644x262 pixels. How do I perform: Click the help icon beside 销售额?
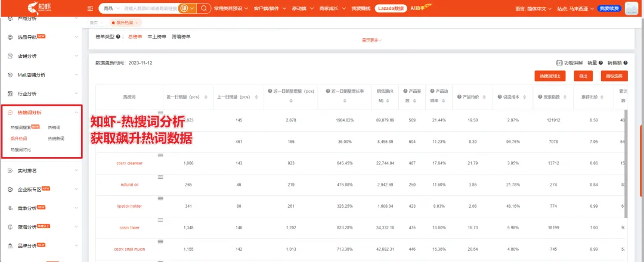626,63
